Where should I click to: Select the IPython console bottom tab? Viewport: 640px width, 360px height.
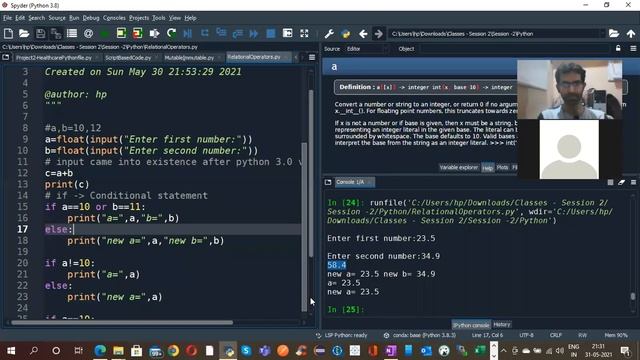pos(471,325)
